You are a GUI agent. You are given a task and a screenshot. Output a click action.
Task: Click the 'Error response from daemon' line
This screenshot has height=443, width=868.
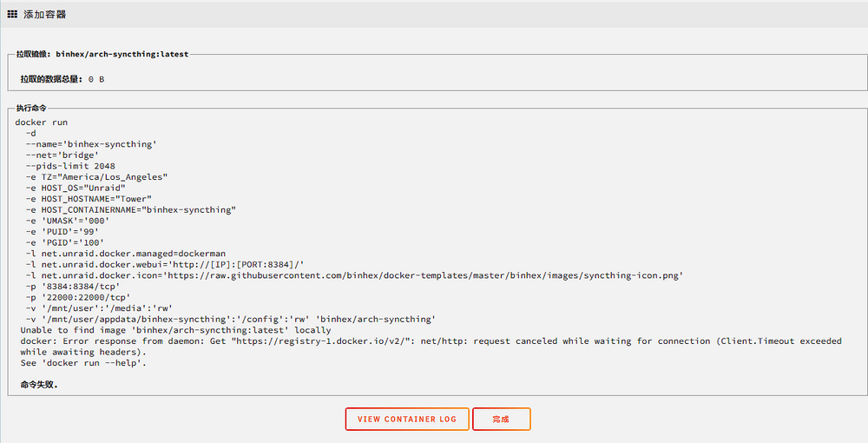[x=431, y=341]
